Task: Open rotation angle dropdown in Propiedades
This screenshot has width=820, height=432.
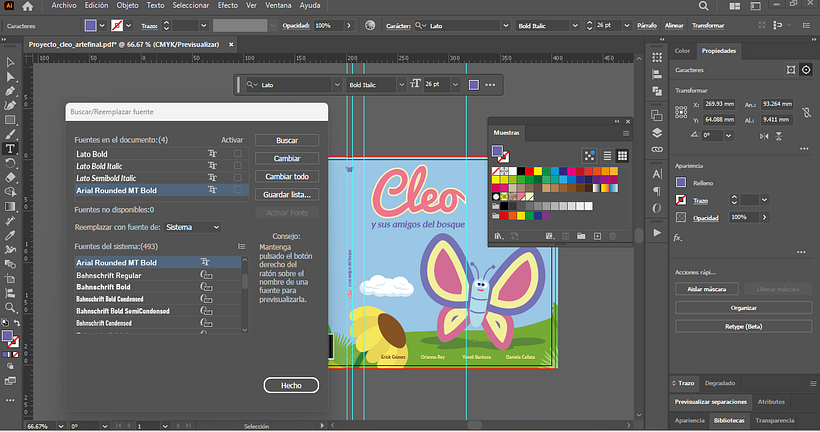Action: point(728,135)
